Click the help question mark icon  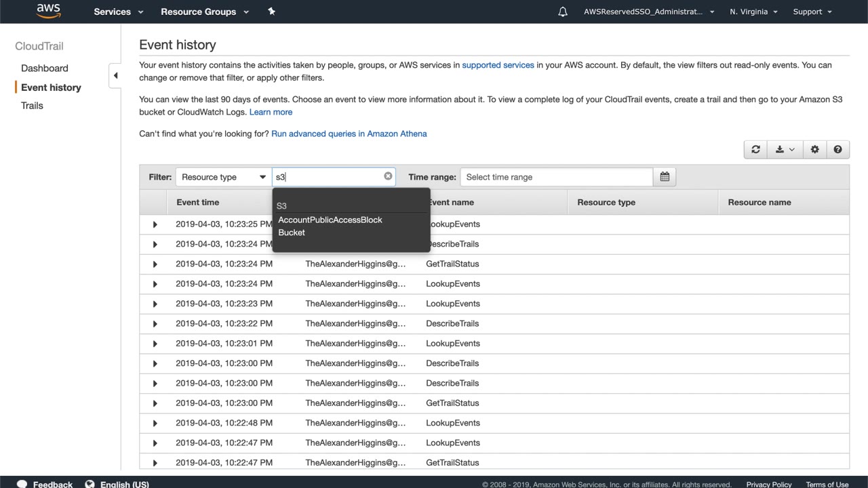pos(837,150)
